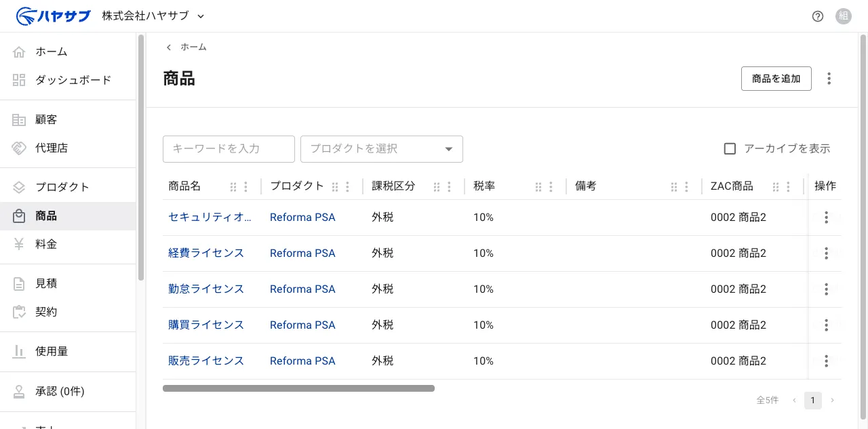Click the ホーム breadcrumb link
The height and width of the screenshot is (429, 868).
pos(193,47)
